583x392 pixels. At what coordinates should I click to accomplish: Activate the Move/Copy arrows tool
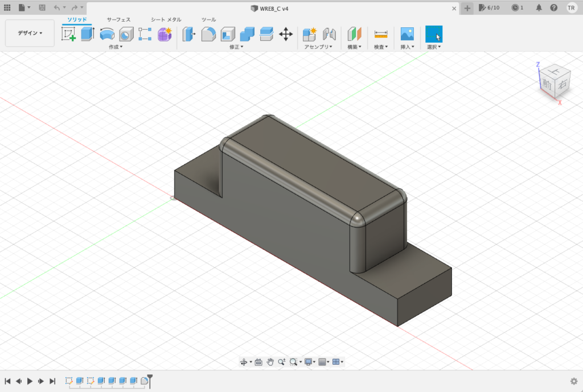tap(286, 34)
